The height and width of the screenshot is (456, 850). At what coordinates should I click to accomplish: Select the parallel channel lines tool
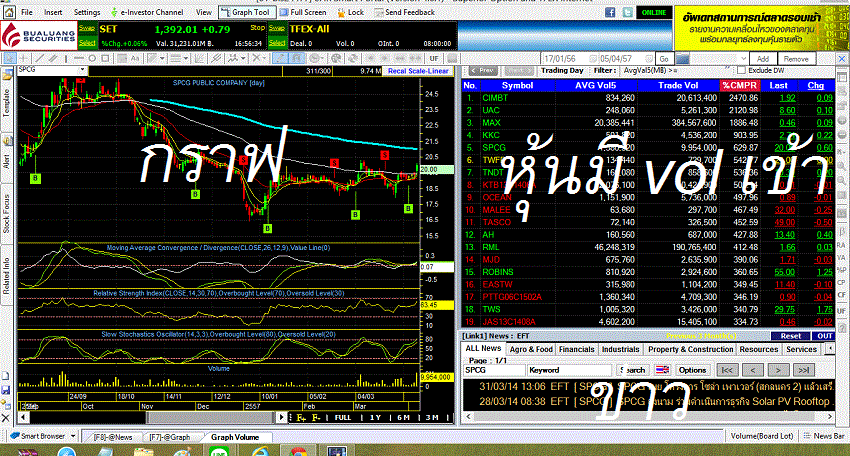click(53, 58)
